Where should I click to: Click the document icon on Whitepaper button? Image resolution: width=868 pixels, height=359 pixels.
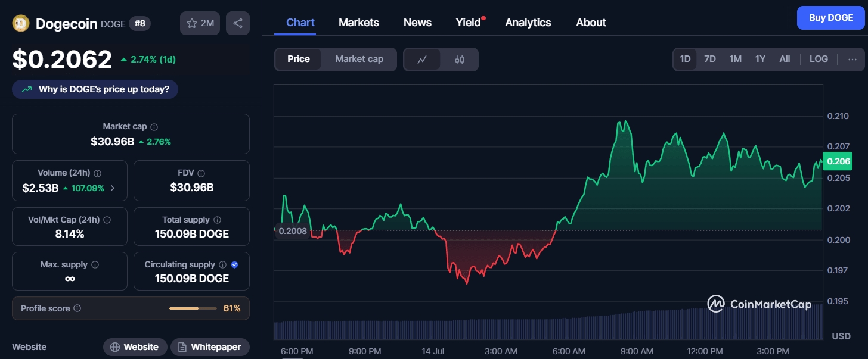coord(182,347)
